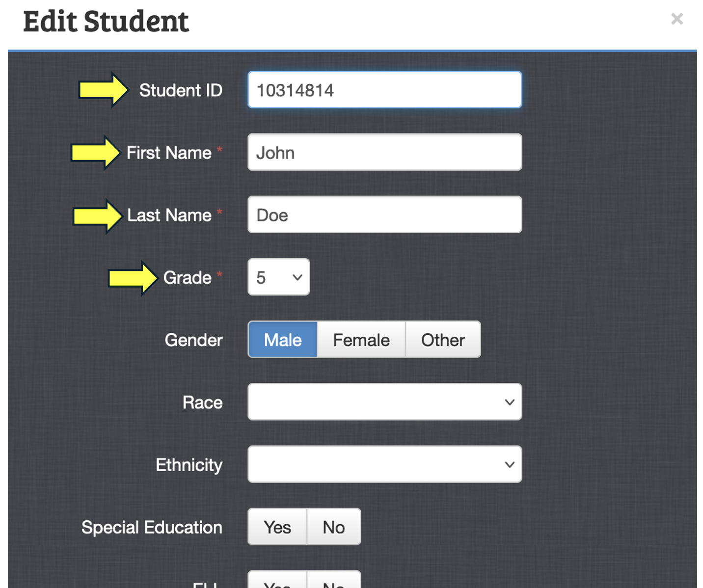
Task: Click the Grade dropdown chevron arrow
Action: [297, 277]
